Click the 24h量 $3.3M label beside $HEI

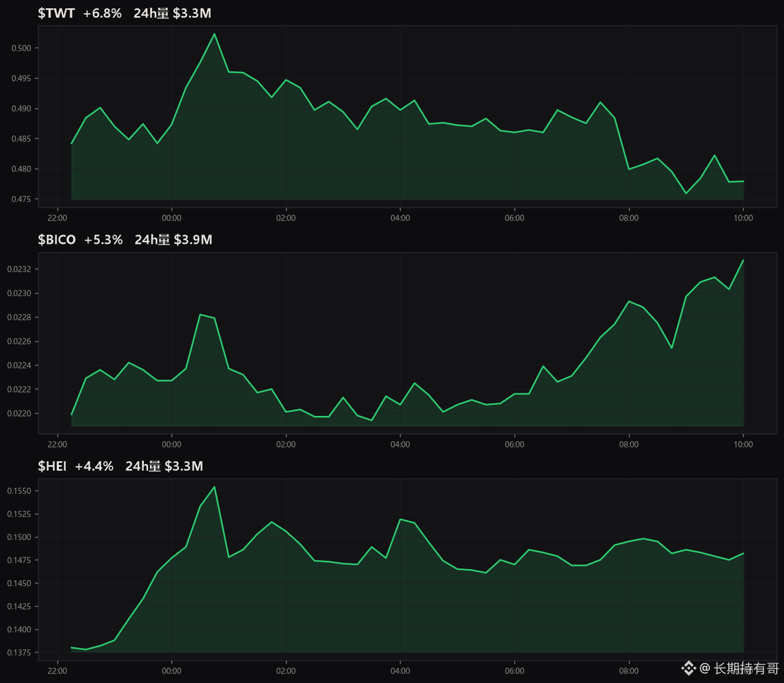coord(164,466)
